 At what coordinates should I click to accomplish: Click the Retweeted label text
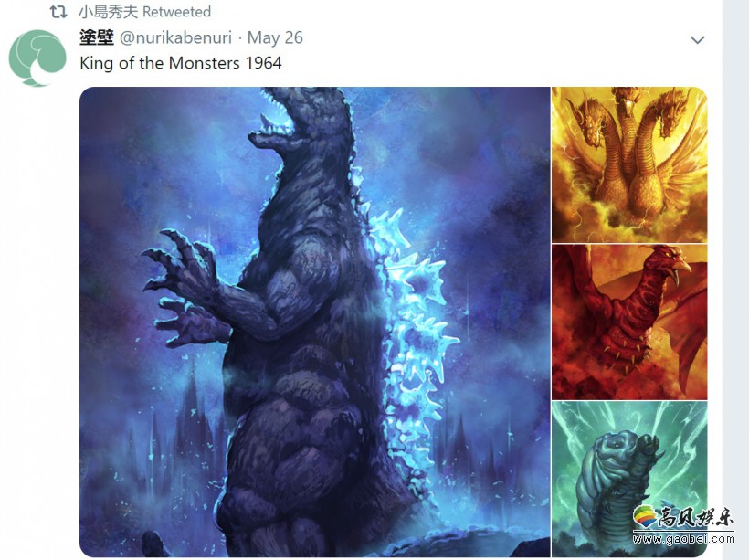(176, 12)
